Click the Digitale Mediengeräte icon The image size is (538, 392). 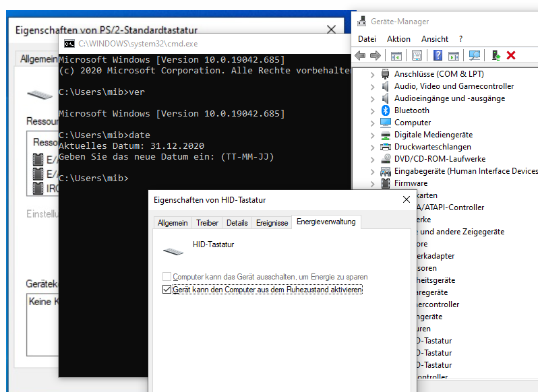click(x=386, y=135)
